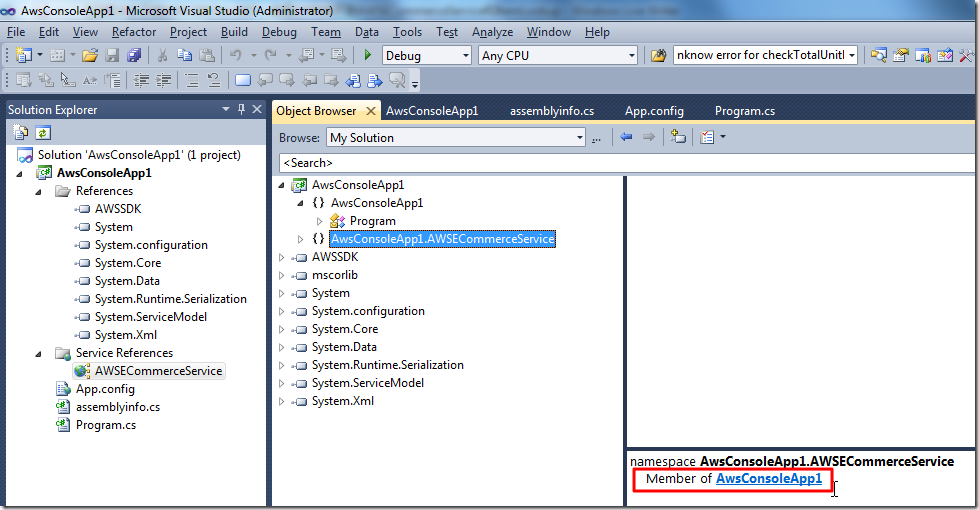The image size is (979, 510).
Task: Follow the AwsConsoleApp1 link in description pane
Action: tap(769, 479)
